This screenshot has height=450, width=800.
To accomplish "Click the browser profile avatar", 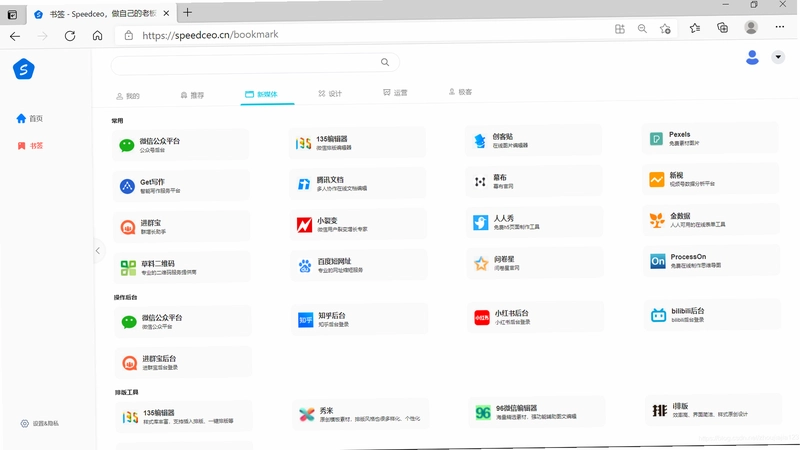I will pyautogui.click(x=751, y=27).
